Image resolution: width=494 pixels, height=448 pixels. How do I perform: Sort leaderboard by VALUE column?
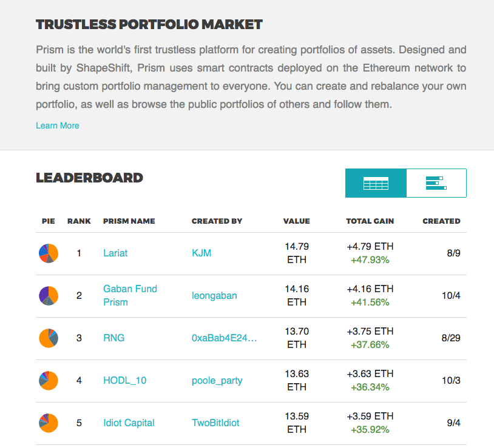296,221
